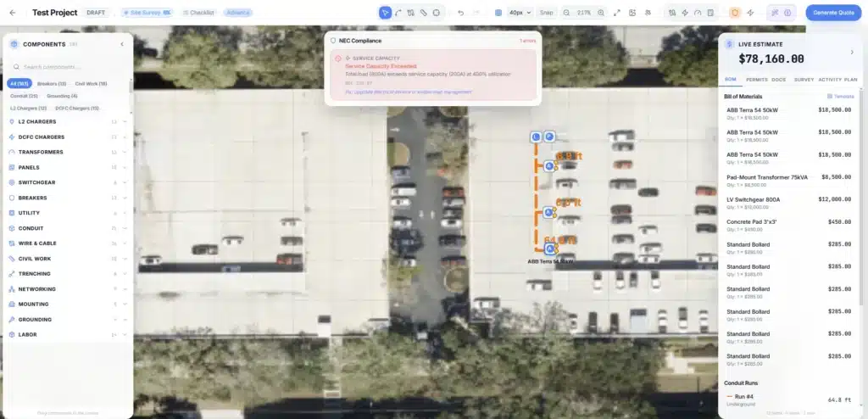Click the curved conduit draw tool
This screenshot has width=868, height=419.
tap(398, 13)
